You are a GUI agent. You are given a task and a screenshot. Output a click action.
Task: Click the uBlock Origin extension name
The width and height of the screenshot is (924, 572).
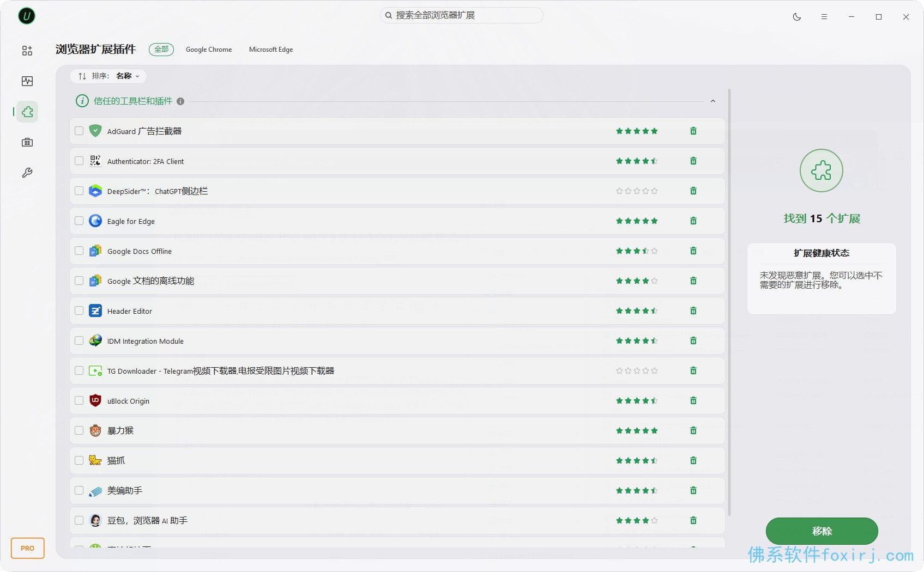[x=128, y=401]
